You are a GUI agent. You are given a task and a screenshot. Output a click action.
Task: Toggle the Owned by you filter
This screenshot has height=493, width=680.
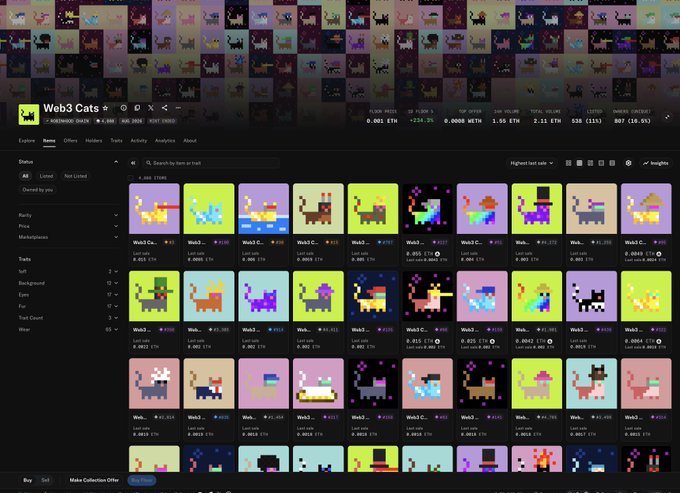pyautogui.click(x=37, y=189)
